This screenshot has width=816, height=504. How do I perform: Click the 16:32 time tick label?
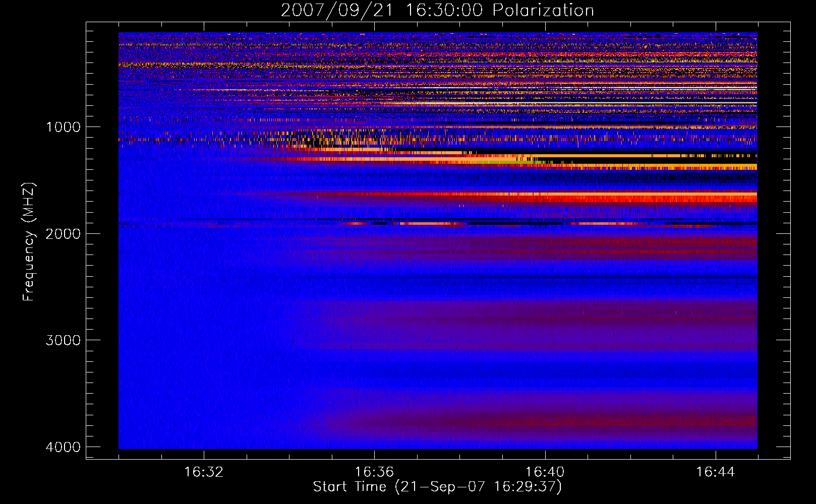(204, 472)
